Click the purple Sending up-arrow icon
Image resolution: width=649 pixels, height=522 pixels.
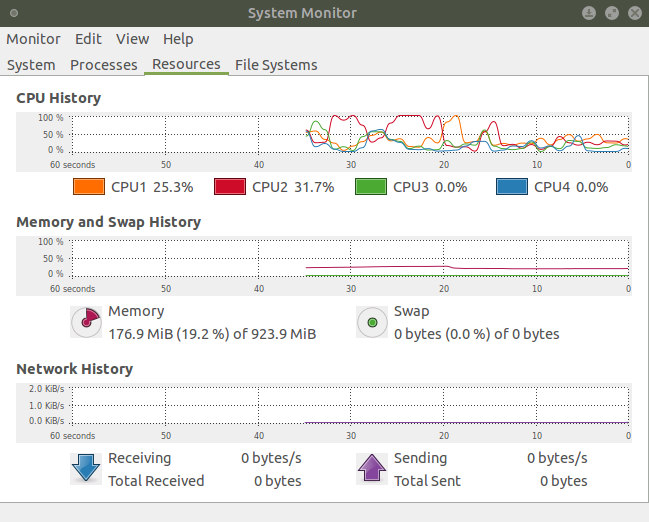[x=372, y=469]
